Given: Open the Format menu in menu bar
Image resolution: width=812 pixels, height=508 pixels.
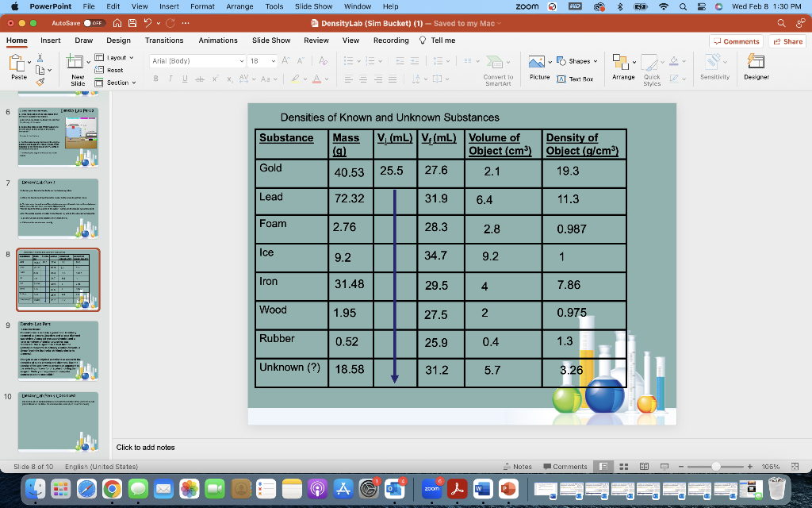Looking at the screenshot, I should [x=202, y=6].
